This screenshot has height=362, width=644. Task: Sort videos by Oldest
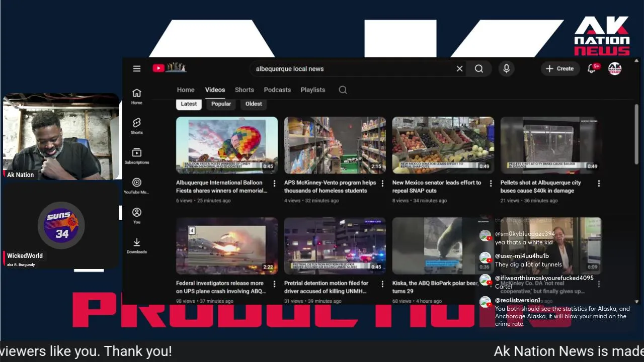coord(254,104)
